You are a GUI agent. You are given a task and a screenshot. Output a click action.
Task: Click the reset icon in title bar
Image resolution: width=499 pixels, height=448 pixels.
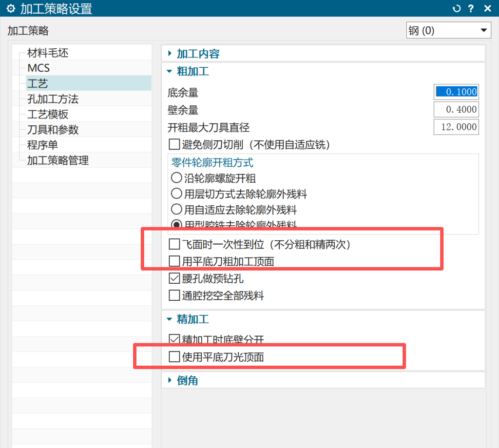tap(456, 8)
